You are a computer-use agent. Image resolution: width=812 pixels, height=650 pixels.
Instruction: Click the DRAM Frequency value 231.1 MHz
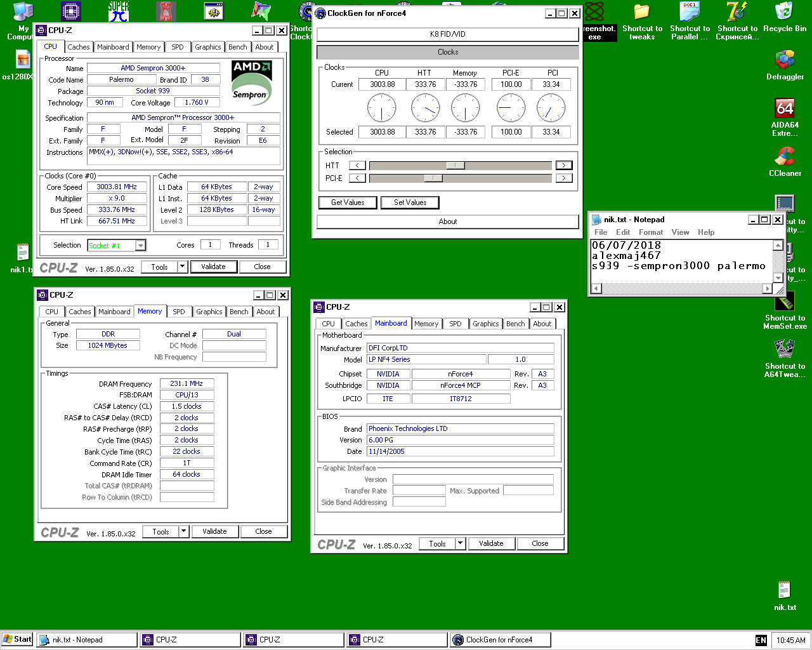(x=187, y=384)
